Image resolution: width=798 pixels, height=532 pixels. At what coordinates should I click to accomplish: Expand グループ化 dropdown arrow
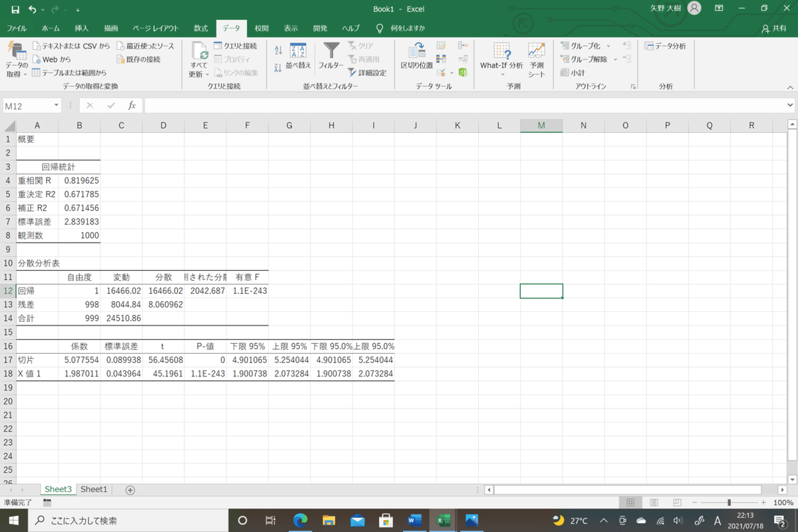[608, 46]
